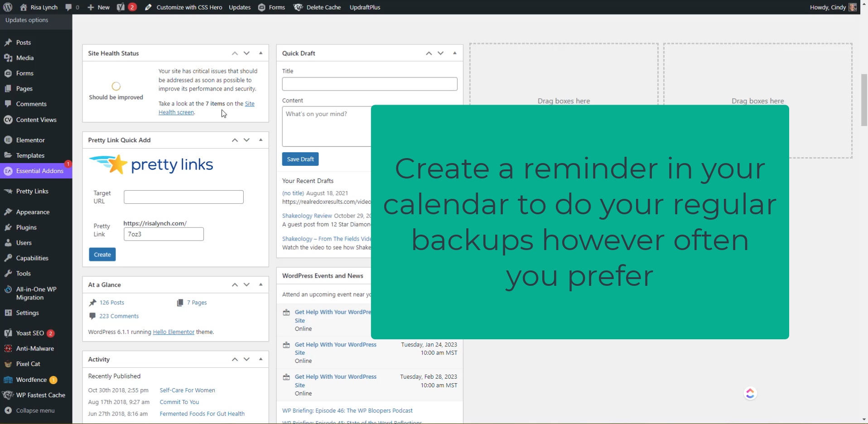Click the Target URL input field
Image resolution: width=868 pixels, height=424 pixels.
tap(183, 197)
